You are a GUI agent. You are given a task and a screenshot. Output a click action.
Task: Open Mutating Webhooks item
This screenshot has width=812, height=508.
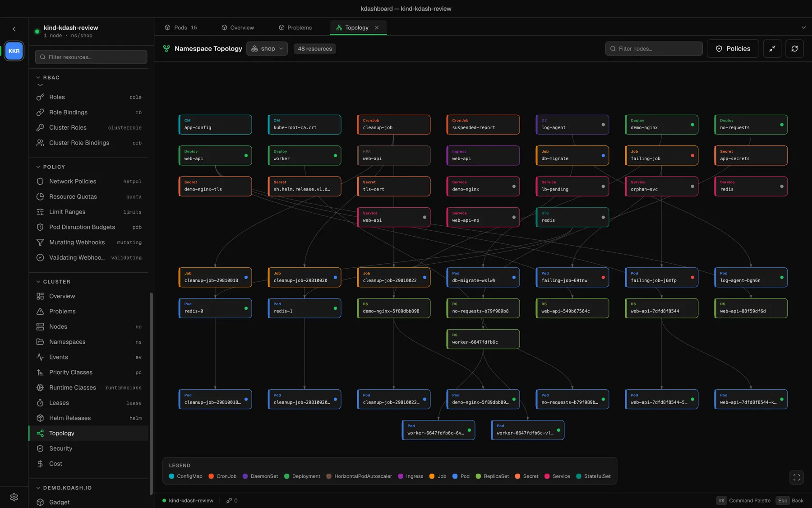tap(89, 242)
